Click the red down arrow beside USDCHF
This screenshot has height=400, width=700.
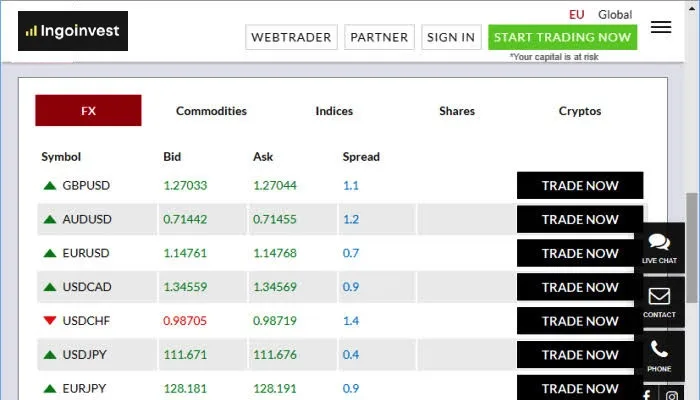tap(49, 321)
